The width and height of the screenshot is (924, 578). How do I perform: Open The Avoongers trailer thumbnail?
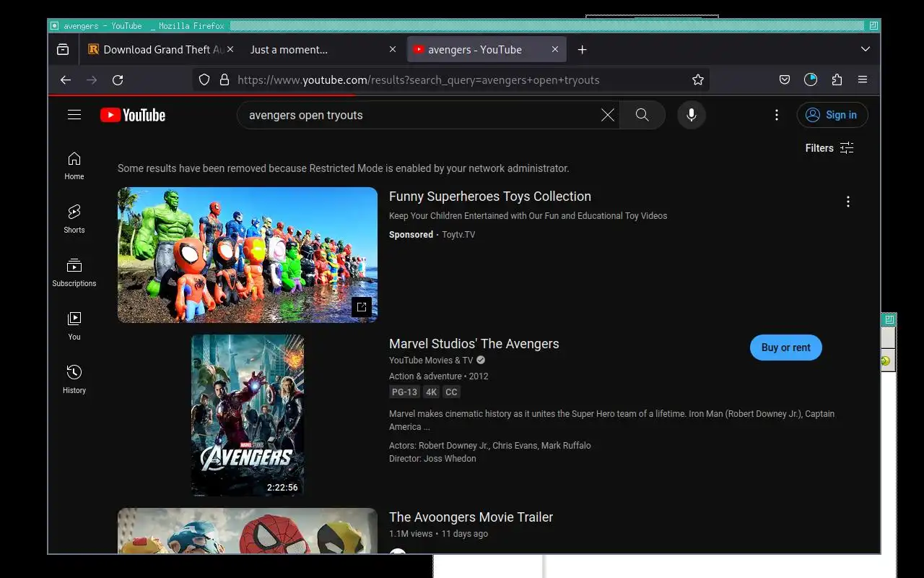tap(248, 531)
